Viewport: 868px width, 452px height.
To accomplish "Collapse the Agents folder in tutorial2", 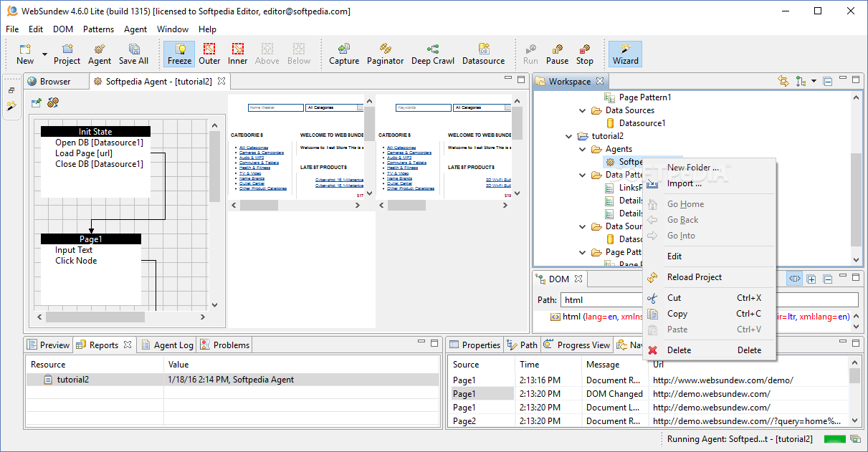I will [583, 149].
